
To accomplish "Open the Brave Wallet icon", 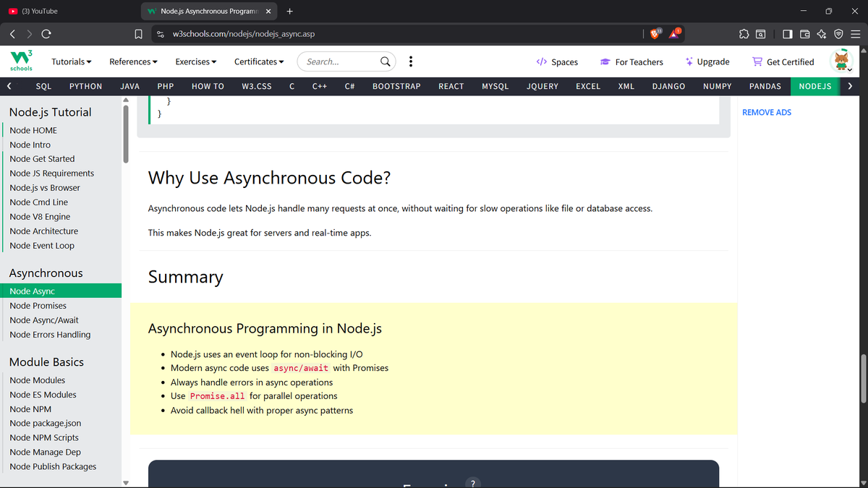I will click(804, 34).
